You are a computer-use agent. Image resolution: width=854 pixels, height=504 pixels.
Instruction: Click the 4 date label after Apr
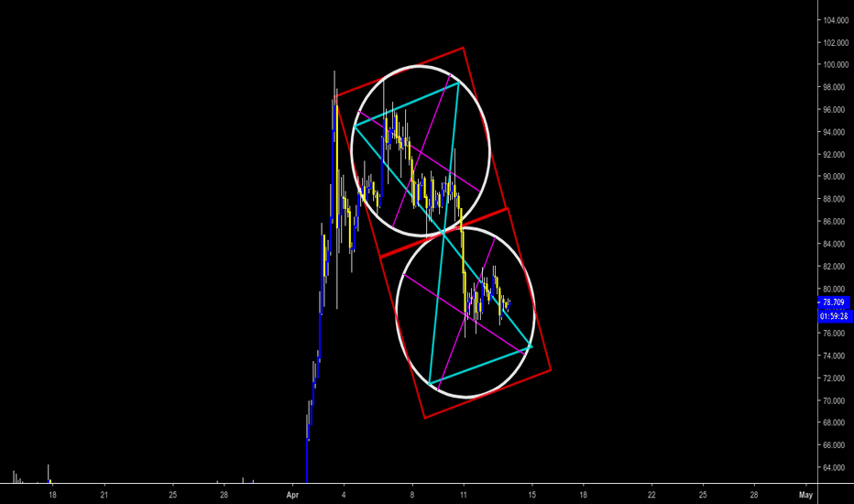point(344,495)
